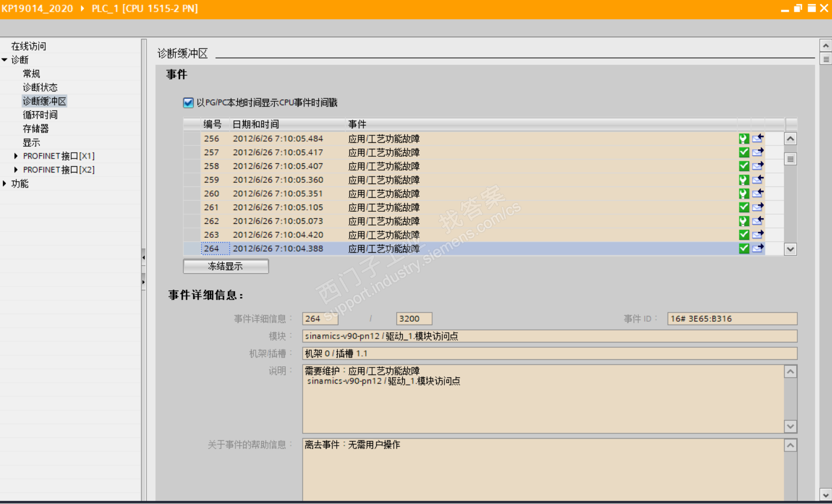Select the event dated 2012/6/26 7:10:05.484
This screenshot has height=504, width=832.
tap(483, 139)
